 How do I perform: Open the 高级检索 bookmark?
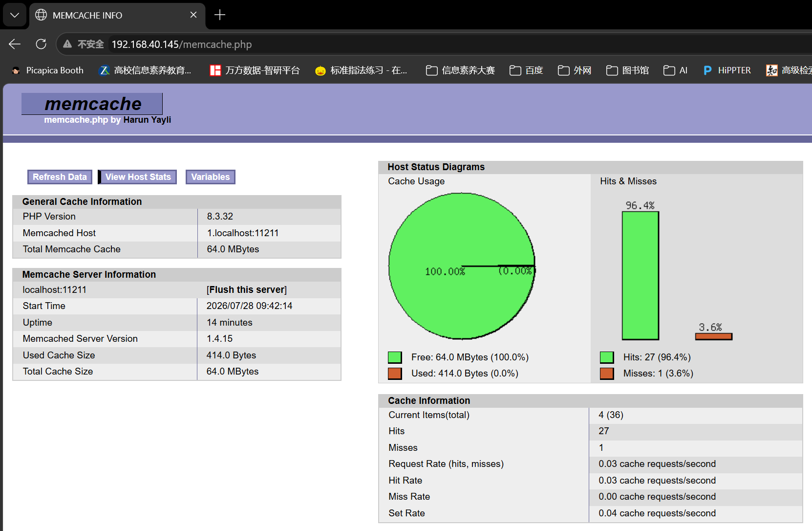point(789,70)
